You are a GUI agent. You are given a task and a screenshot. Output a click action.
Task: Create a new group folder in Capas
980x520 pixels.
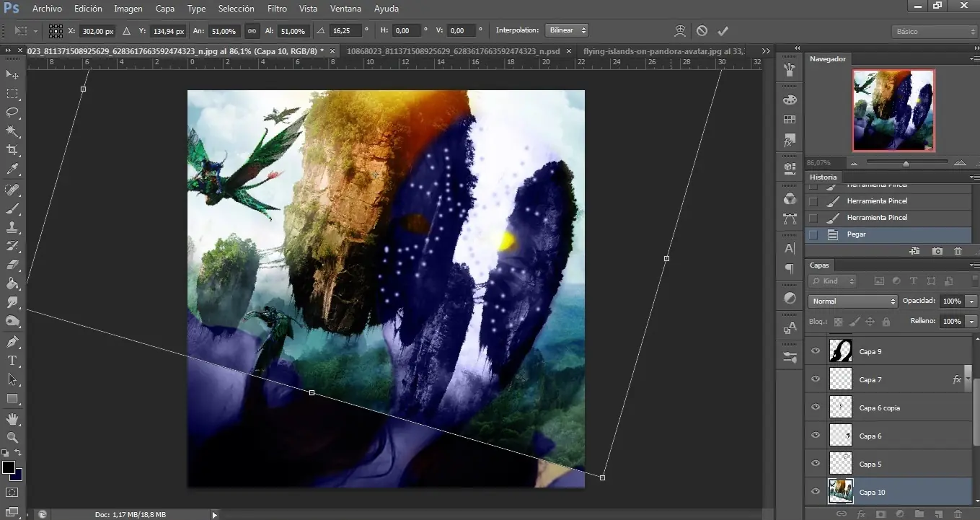(919, 514)
